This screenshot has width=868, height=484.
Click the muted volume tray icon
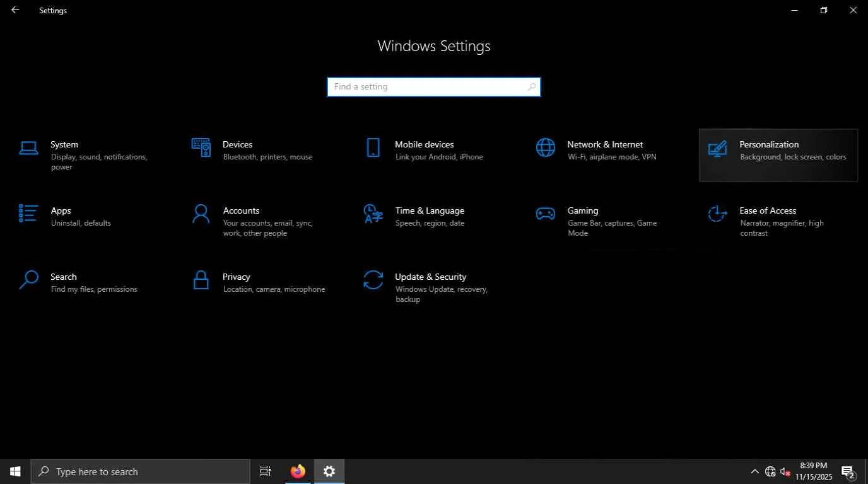(785, 471)
